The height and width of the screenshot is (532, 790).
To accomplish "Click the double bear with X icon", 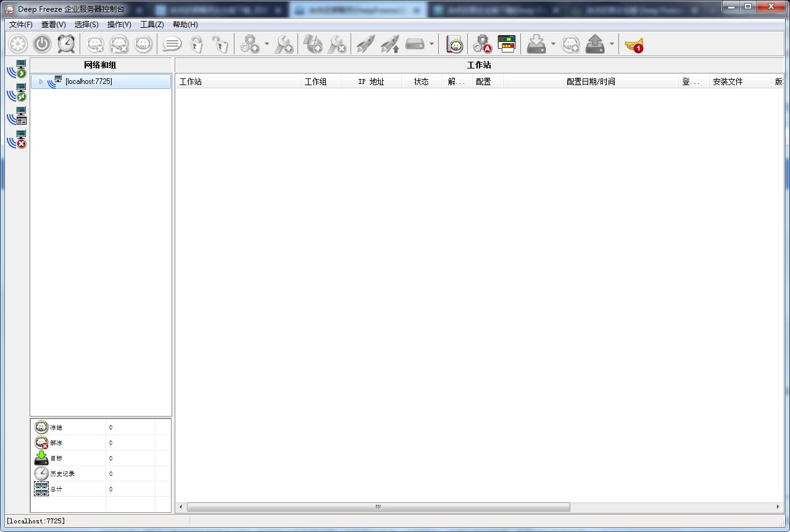I will coord(119,44).
